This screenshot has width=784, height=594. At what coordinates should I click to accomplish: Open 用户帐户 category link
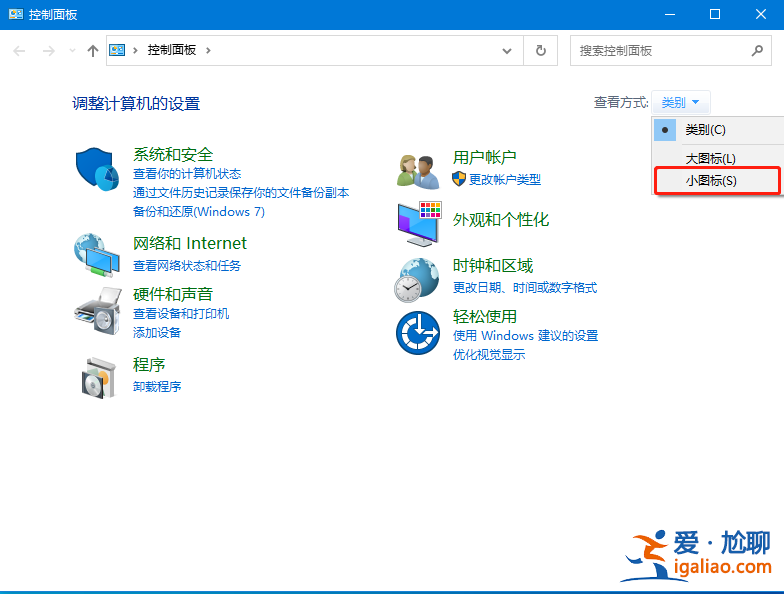click(484, 157)
